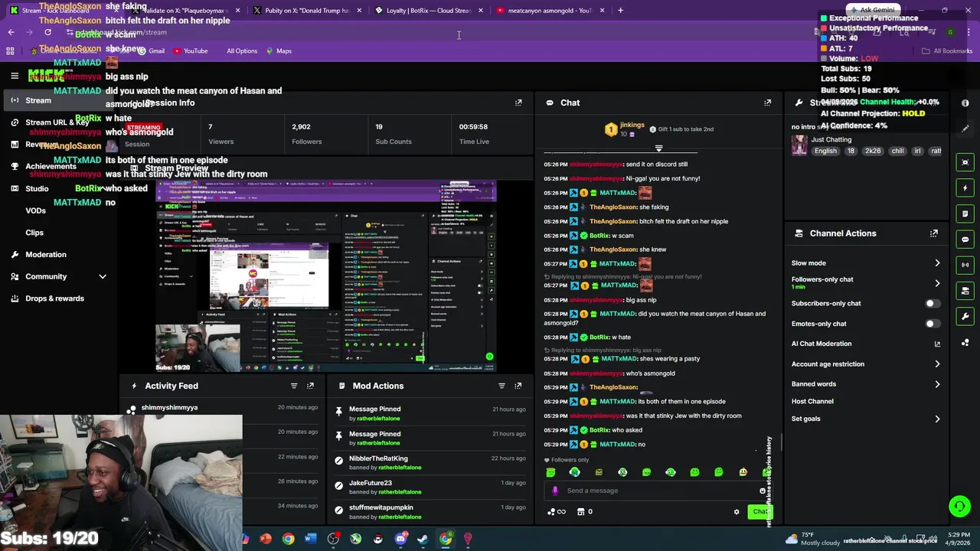Click the three-dots cluster widget icon

965,343
